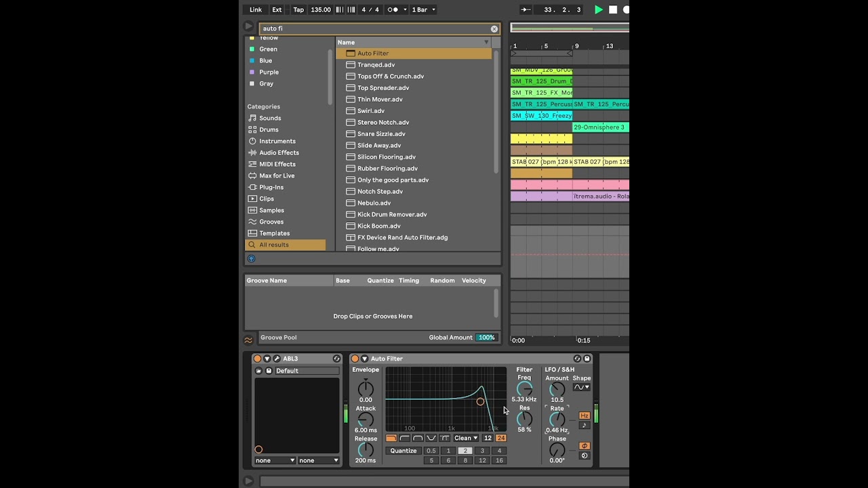Viewport: 868px width, 488px height.
Task: Select notch filter type
Action: pos(431,438)
